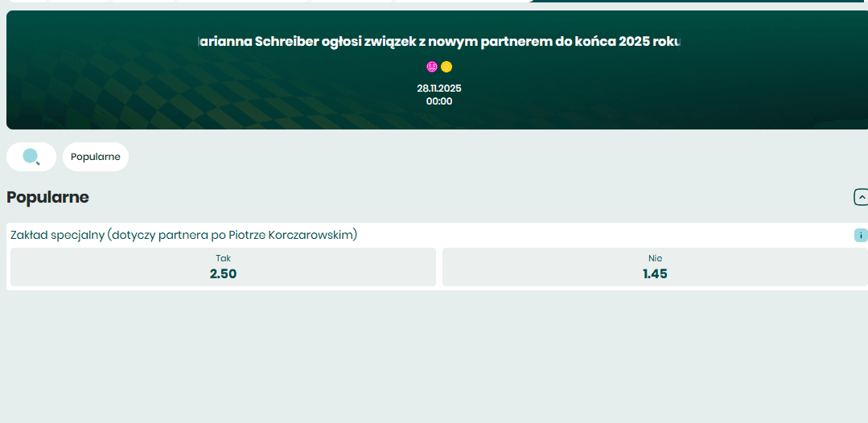Click the 2.50 odds value
The width and height of the screenshot is (868, 423).
pos(223,273)
